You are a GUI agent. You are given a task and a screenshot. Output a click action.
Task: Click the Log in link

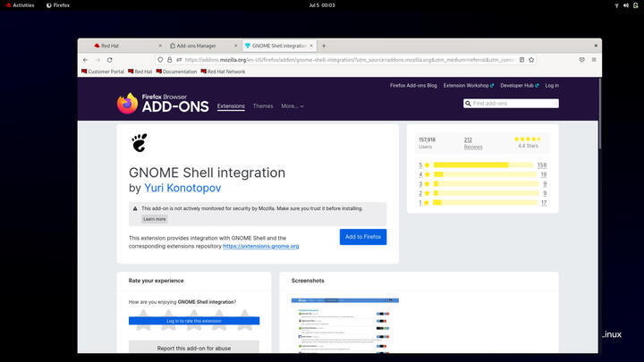click(x=552, y=86)
